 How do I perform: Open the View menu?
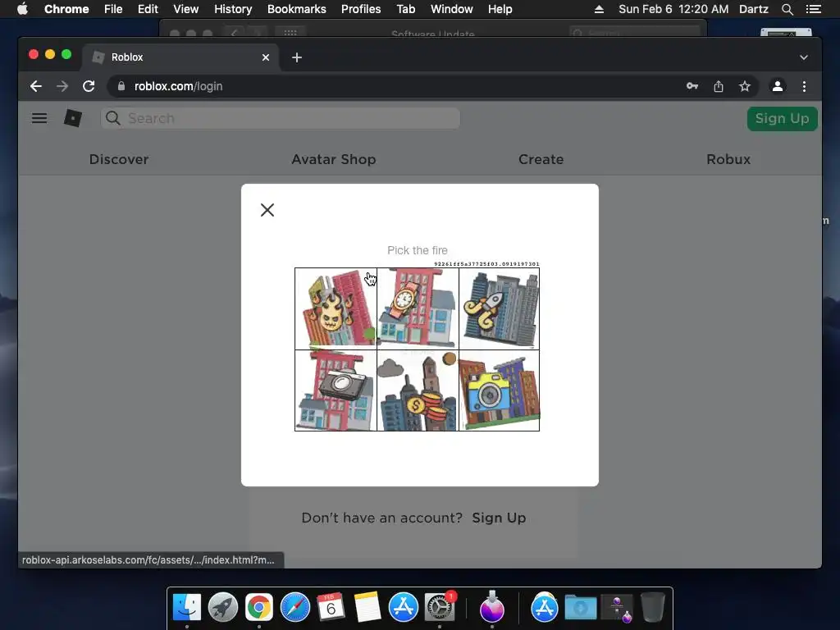pos(186,9)
